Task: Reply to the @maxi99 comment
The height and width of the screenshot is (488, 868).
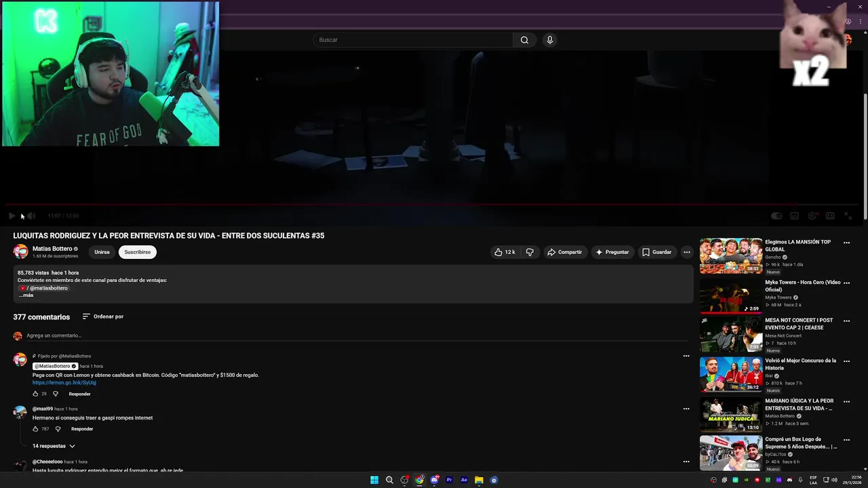Action: 82,429
